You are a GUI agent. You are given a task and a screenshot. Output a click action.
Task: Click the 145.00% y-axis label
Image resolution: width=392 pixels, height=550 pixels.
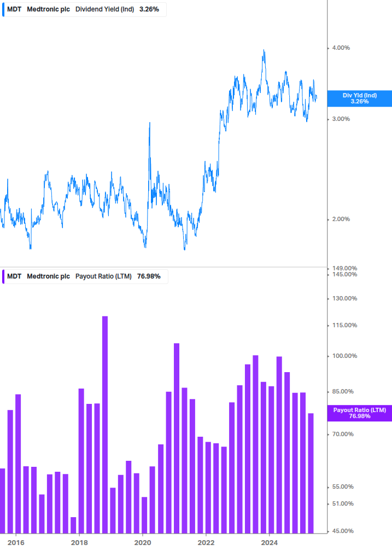[x=344, y=274]
